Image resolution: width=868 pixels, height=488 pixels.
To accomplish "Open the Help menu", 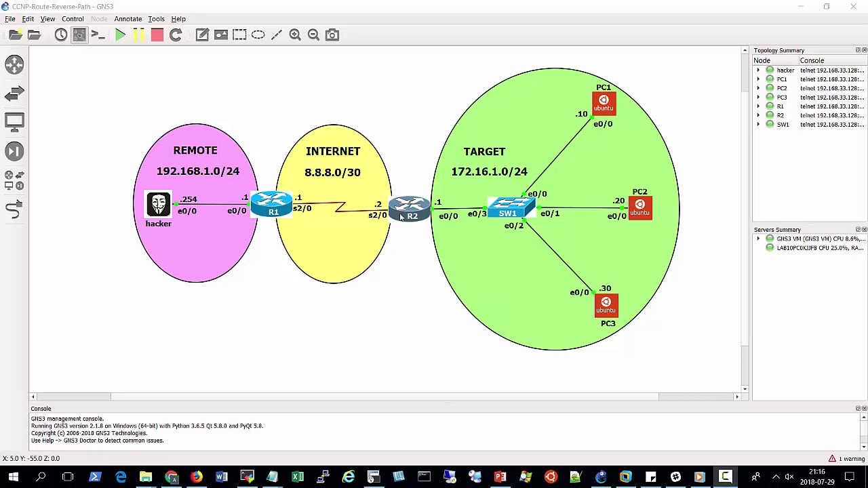I will pos(178,19).
